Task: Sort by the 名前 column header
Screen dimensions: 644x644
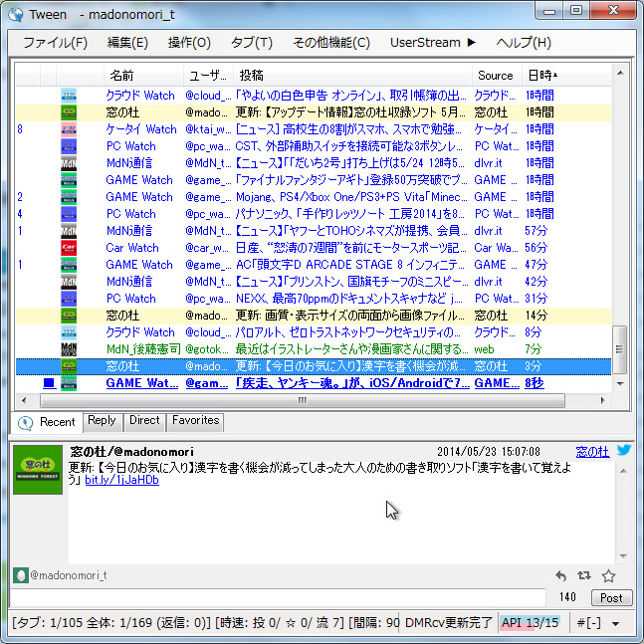Action: click(x=143, y=76)
